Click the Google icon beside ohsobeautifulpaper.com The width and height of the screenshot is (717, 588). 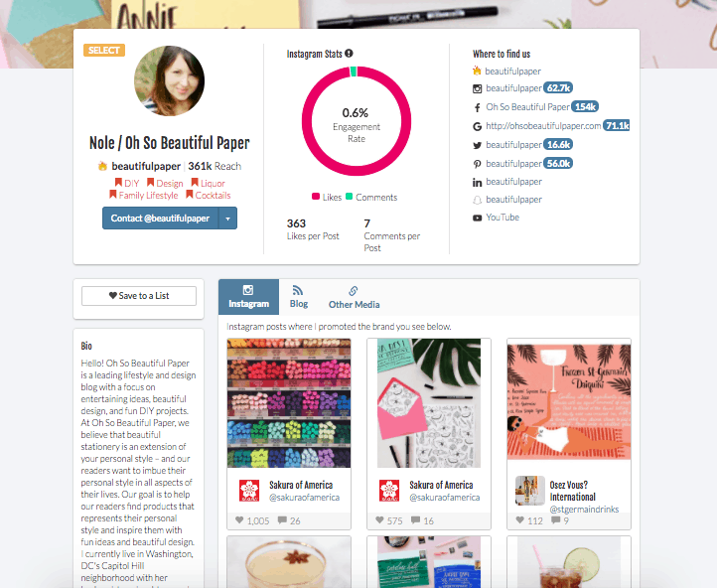[x=477, y=126]
